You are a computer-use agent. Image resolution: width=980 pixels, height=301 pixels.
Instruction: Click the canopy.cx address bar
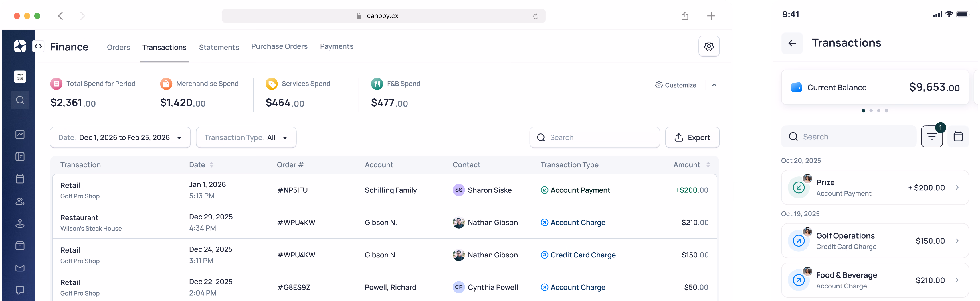point(383,16)
